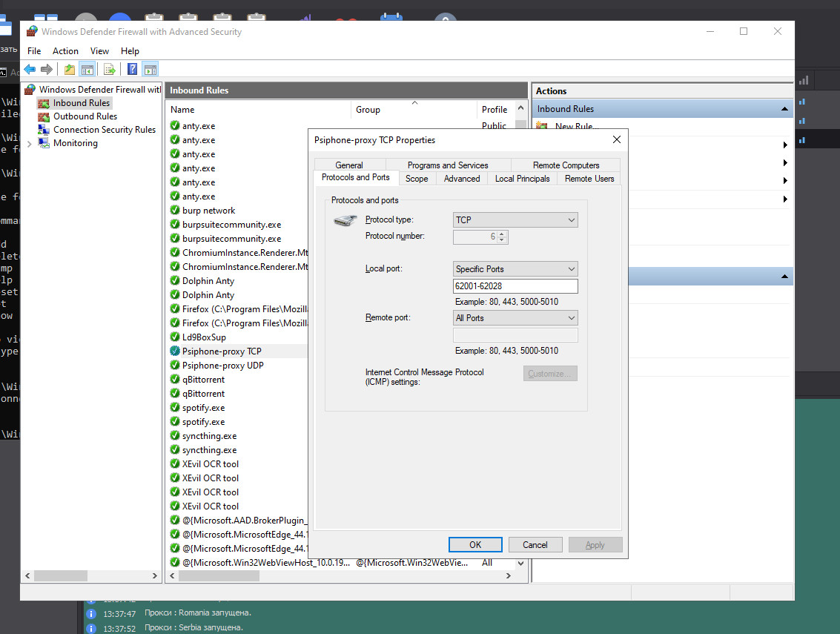Click the Up One Level folder icon

coord(70,70)
